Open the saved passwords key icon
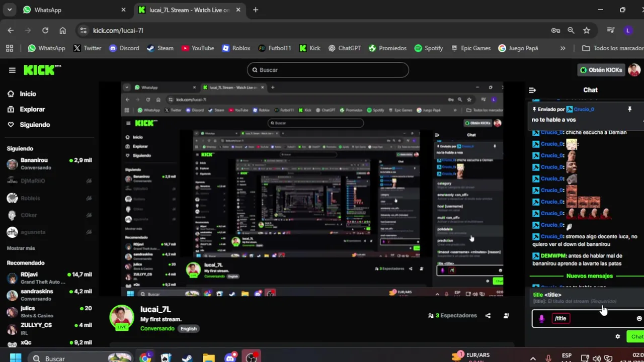The height and width of the screenshot is (362, 644). pyautogui.click(x=555, y=30)
